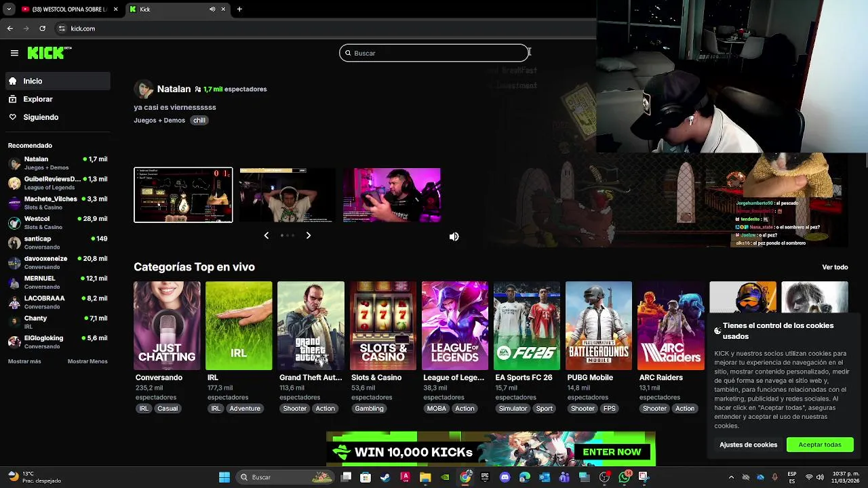Image resolution: width=868 pixels, height=488 pixels.
Task: Go to next featured stream
Action: coord(308,235)
